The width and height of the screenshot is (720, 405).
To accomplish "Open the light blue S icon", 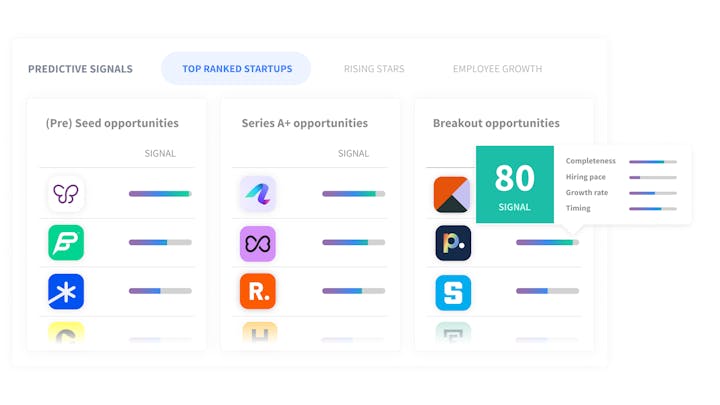I will click(453, 292).
